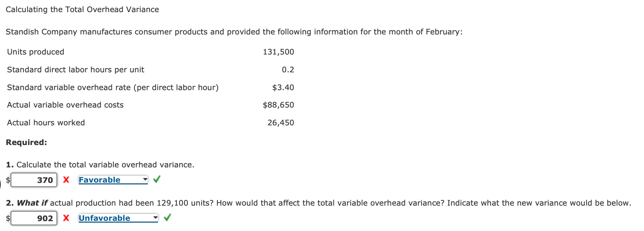This screenshot has width=644, height=231.
Task: Click the green checkmark next to Favorable dropdown
Action: tap(156, 179)
